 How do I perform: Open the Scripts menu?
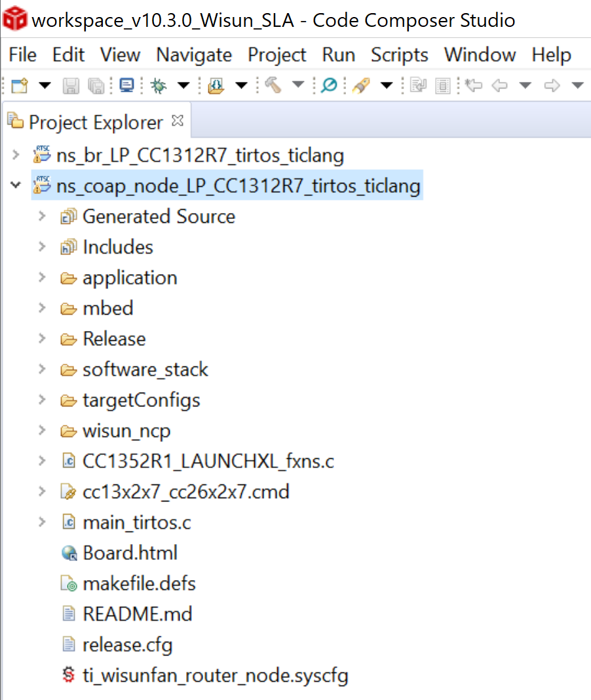click(x=399, y=54)
